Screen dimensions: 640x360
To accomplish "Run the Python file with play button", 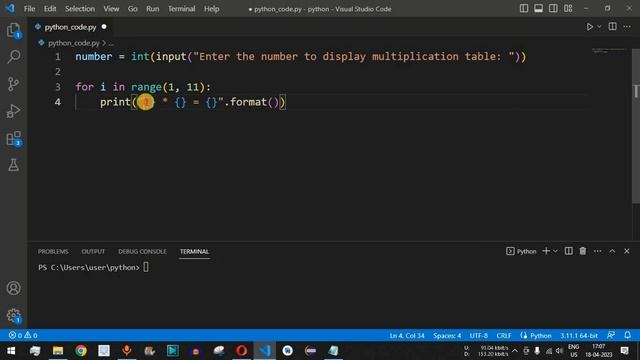I will [589, 27].
